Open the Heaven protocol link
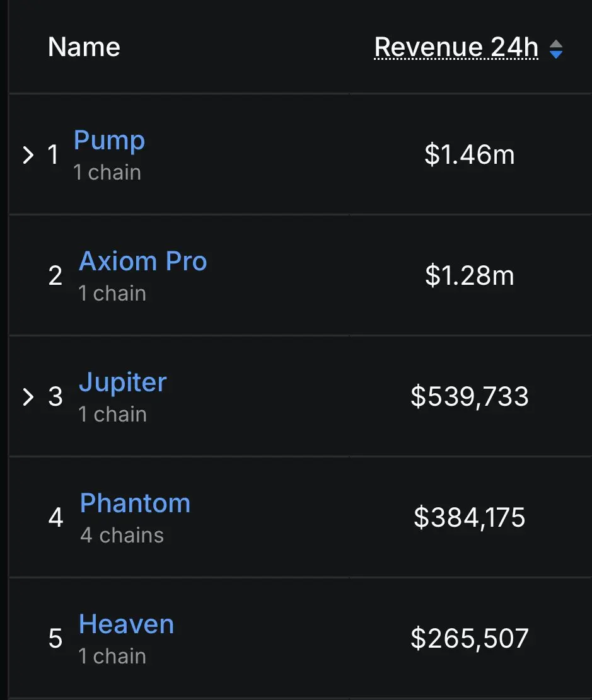This screenshot has width=592, height=700. point(127,624)
